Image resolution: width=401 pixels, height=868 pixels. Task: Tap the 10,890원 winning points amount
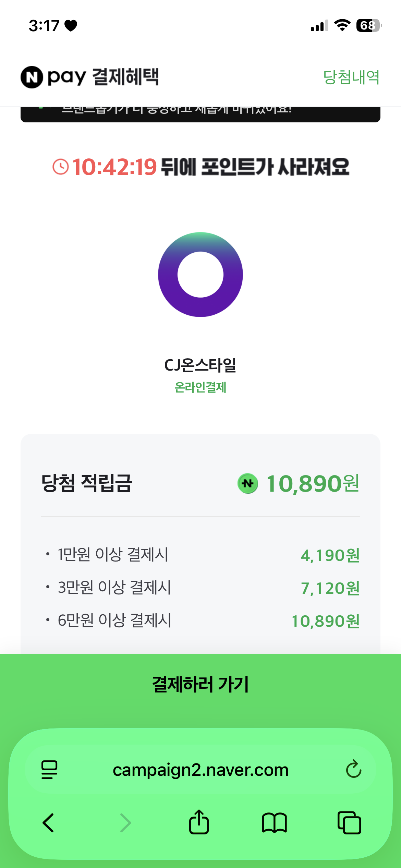(x=312, y=483)
